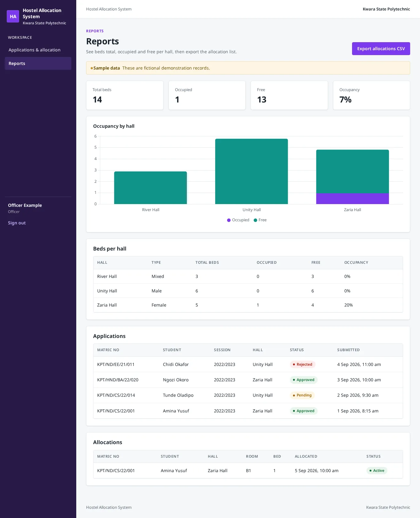
Task: Click the Mixed hall type cell
Action: click(158, 276)
